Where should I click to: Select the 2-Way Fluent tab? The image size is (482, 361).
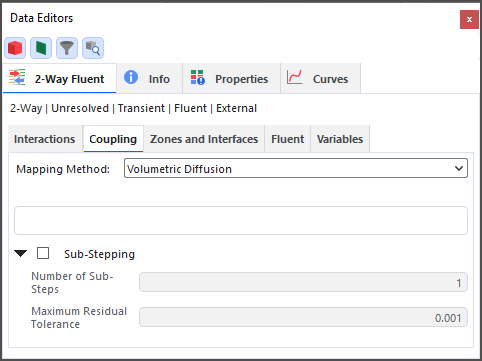click(x=60, y=79)
